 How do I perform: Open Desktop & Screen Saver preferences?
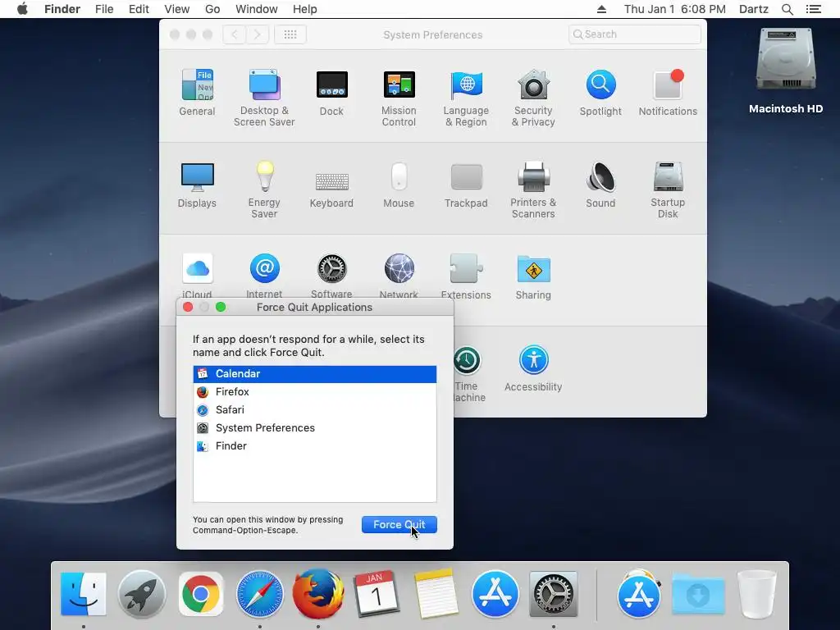point(264,98)
